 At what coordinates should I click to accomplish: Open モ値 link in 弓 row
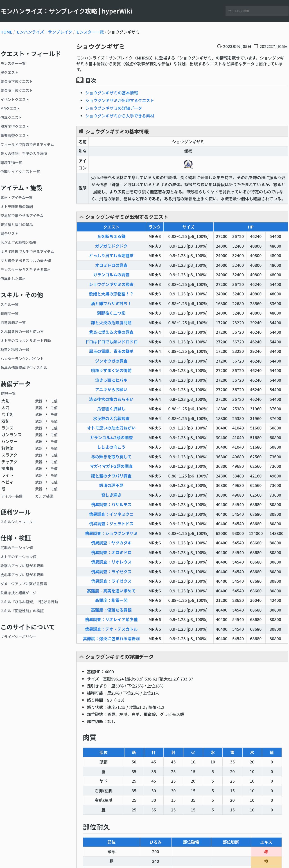[54, 489]
